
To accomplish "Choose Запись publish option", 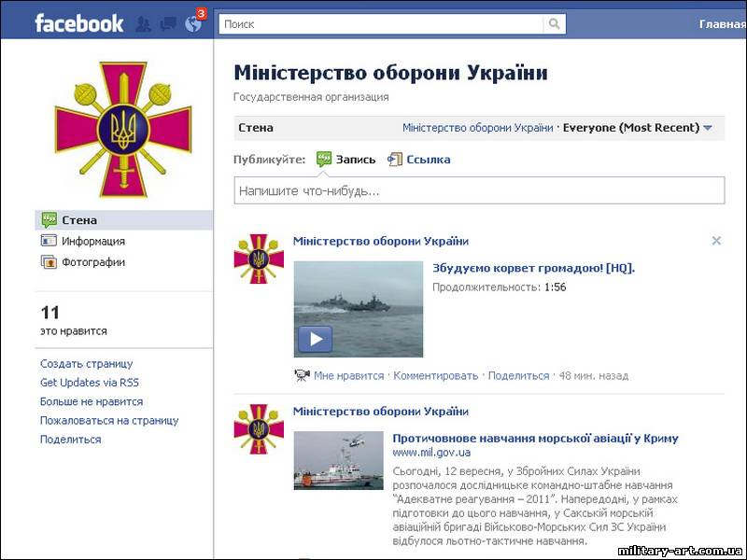I will [356, 160].
